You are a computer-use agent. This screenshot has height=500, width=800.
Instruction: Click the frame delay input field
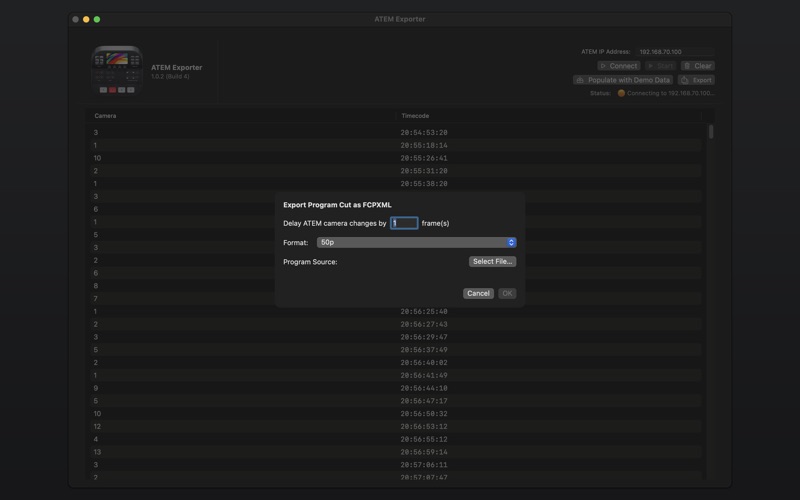404,223
